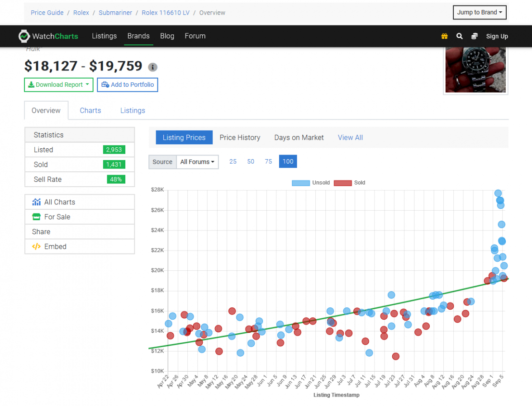The height and width of the screenshot is (406, 532).
Task: Click the lowest sold point near Jul 23
Action: [395, 357]
